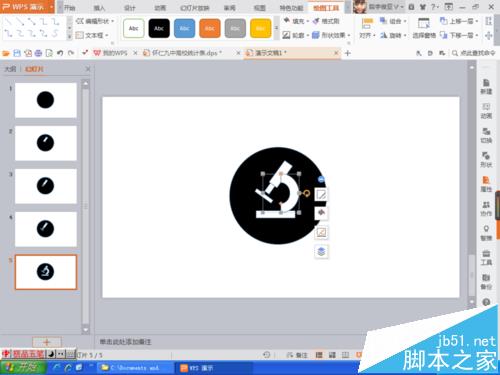
Task: Apply the gray Abc shape style
Action: (x=235, y=28)
